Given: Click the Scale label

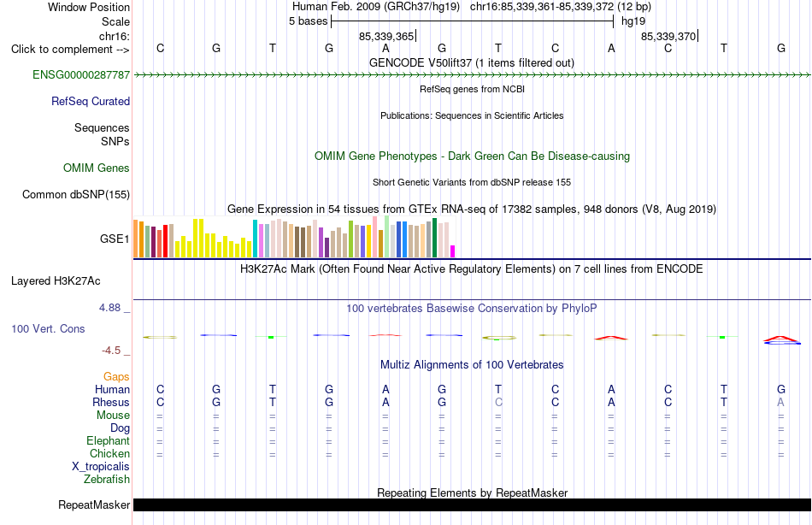Looking at the screenshot, I should click(116, 21).
